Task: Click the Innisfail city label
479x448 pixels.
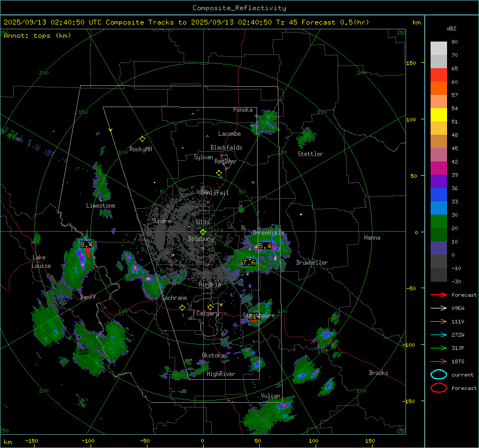Action: click(214, 193)
